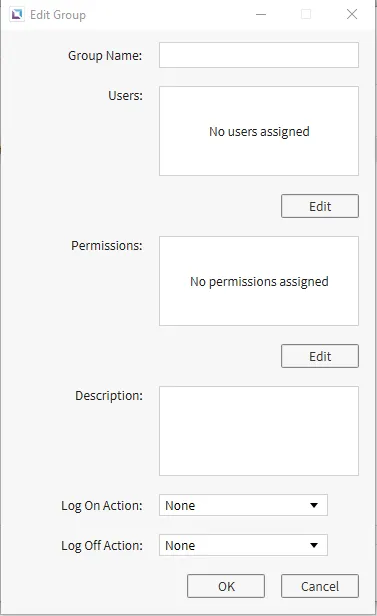Screen dimensions: 377x616
Task: Open the Edit button for Users
Action: pyautogui.click(x=320, y=206)
